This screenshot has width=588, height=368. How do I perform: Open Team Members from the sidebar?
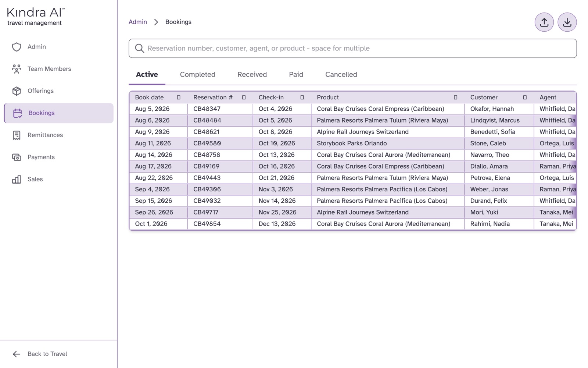[x=59, y=69]
